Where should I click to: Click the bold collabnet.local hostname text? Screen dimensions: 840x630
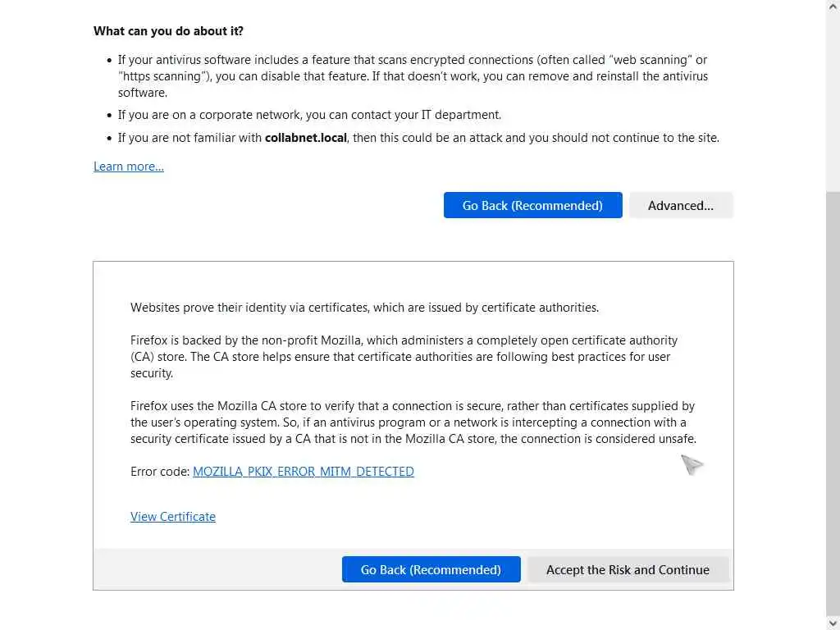pyautogui.click(x=306, y=138)
